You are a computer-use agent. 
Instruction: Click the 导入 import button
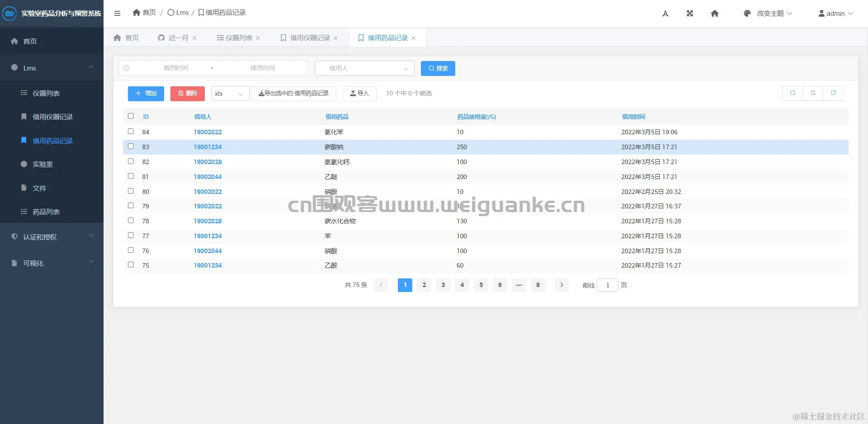pos(359,94)
